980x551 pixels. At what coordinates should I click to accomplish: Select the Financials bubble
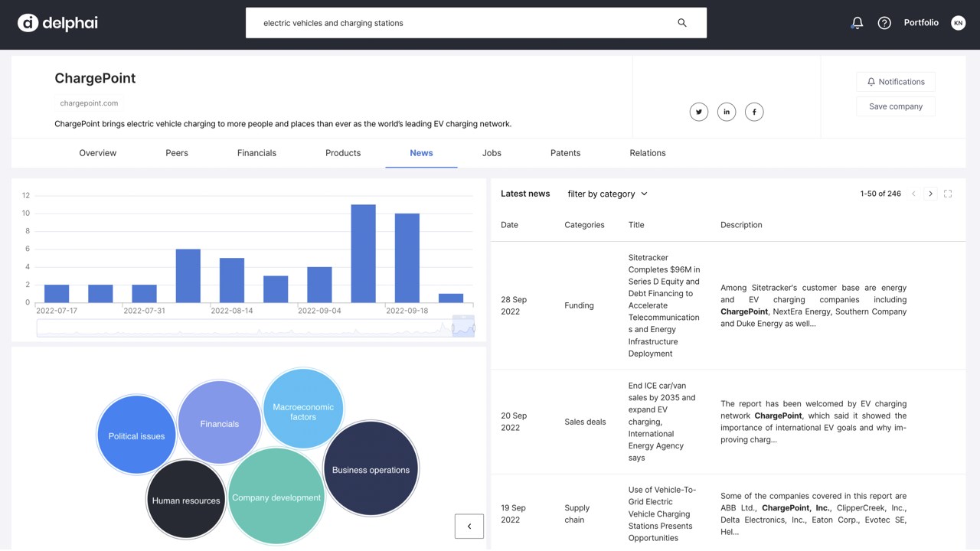pyautogui.click(x=220, y=423)
